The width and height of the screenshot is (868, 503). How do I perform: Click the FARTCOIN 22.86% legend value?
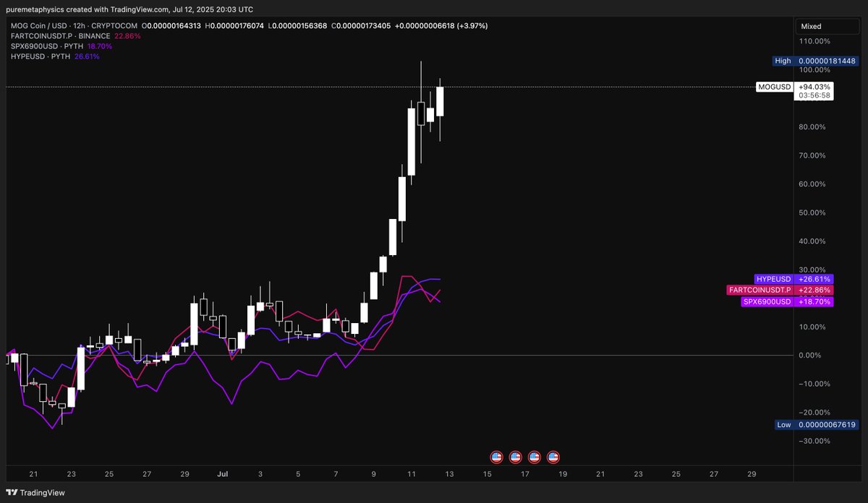pos(127,35)
